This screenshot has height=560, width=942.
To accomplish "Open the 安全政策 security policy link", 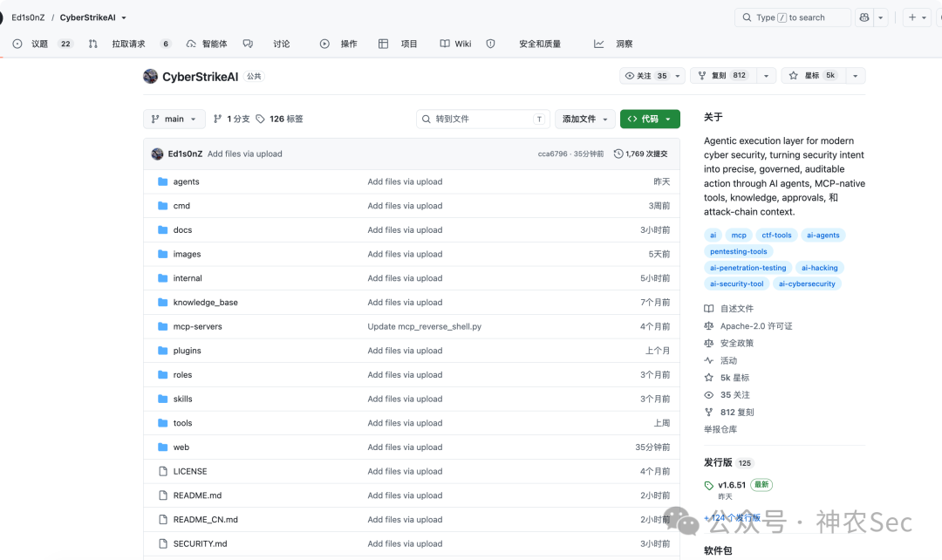I will point(728,343).
